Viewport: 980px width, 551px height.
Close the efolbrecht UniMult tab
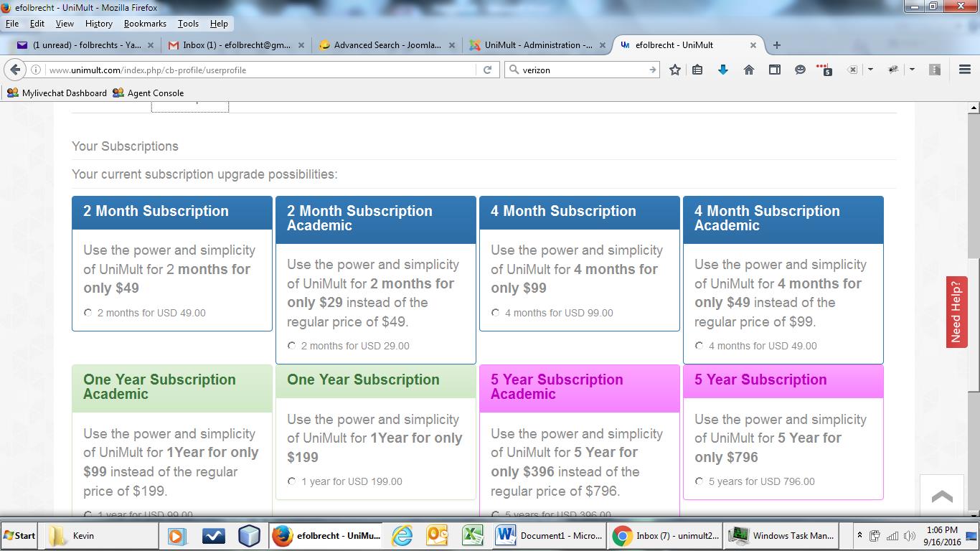tap(753, 44)
